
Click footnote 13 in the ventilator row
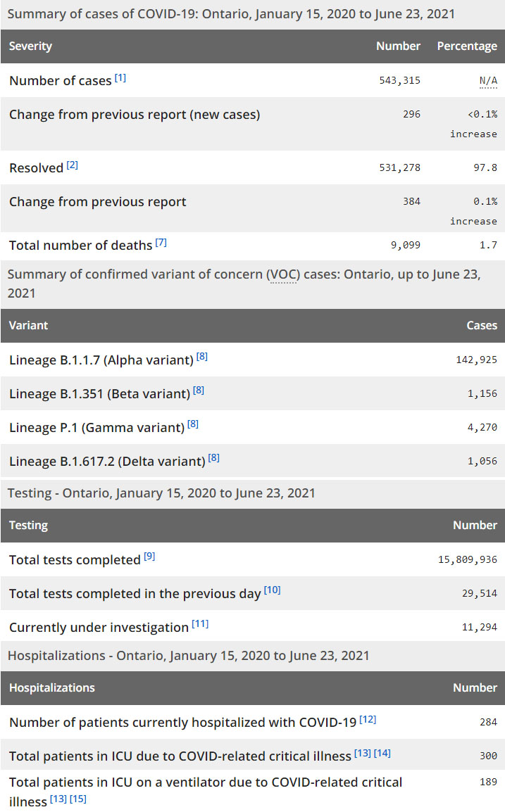pos(58,799)
